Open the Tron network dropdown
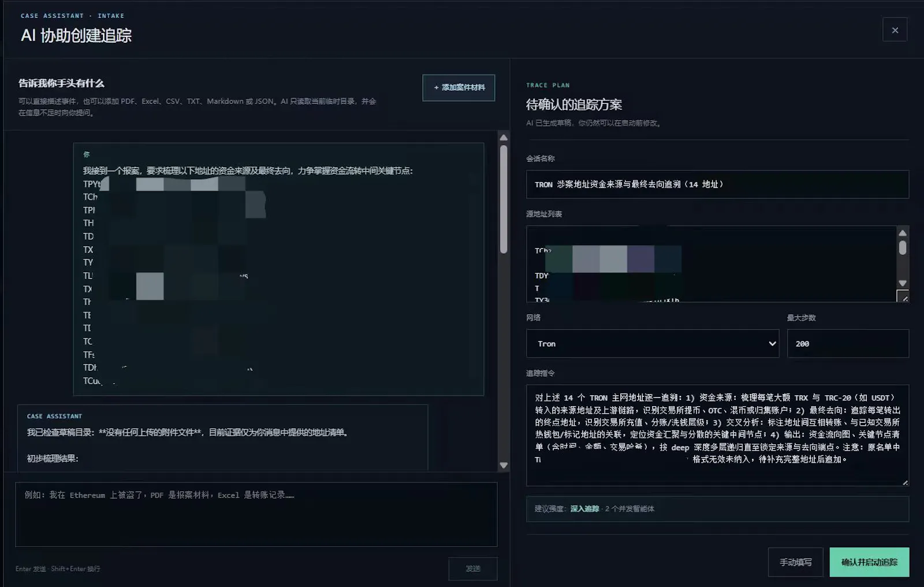Image resolution: width=924 pixels, height=587 pixels. (x=653, y=344)
